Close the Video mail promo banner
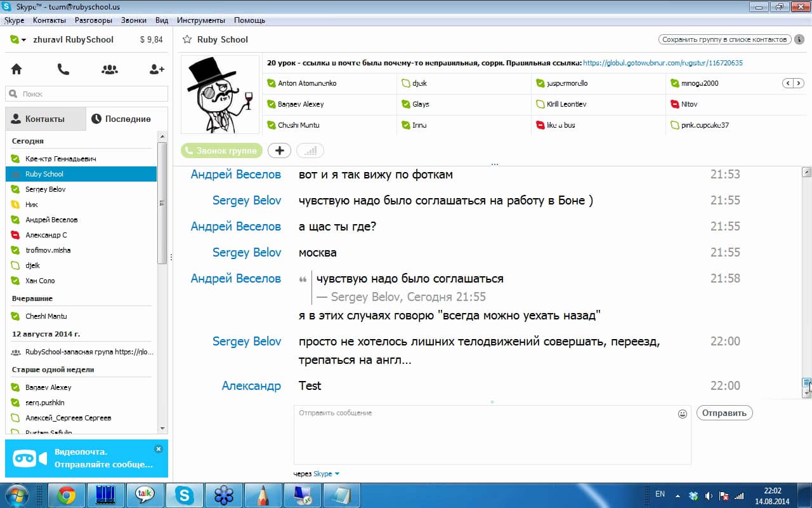The width and height of the screenshot is (812, 508). (159, 449)
